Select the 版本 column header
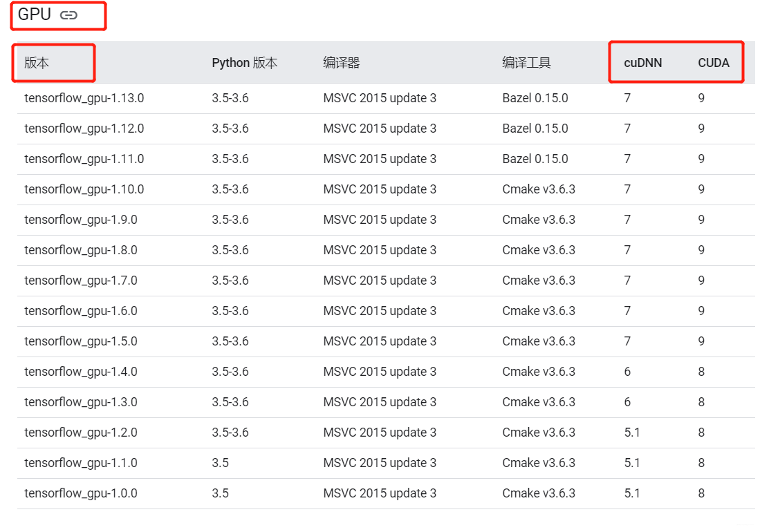This screenshot has height=532, width=760. pos(37,63)
